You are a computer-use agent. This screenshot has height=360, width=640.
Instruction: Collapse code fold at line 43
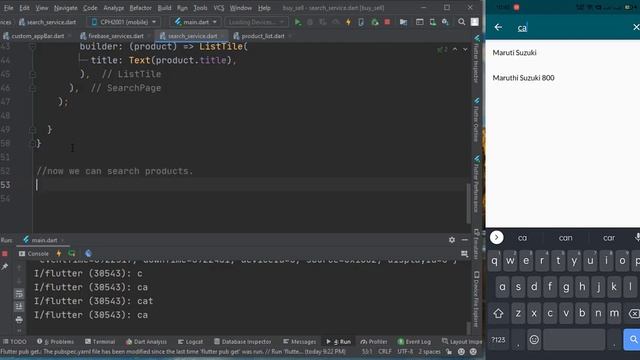[33, 47]
